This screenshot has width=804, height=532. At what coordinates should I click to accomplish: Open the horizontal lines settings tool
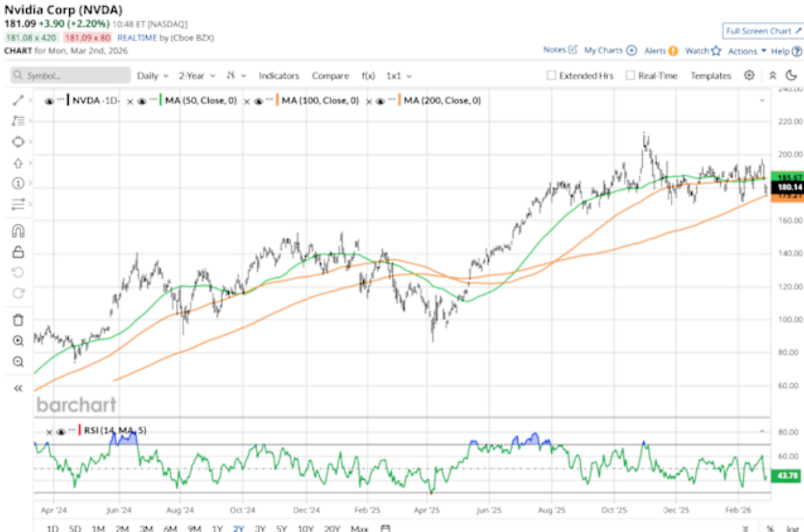point(18,204)
